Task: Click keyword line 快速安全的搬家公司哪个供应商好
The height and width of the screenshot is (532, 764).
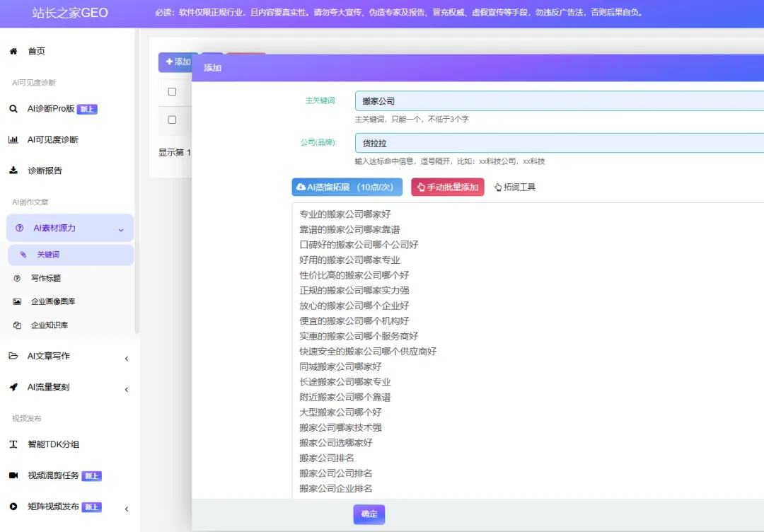Action: pos(368,352)
